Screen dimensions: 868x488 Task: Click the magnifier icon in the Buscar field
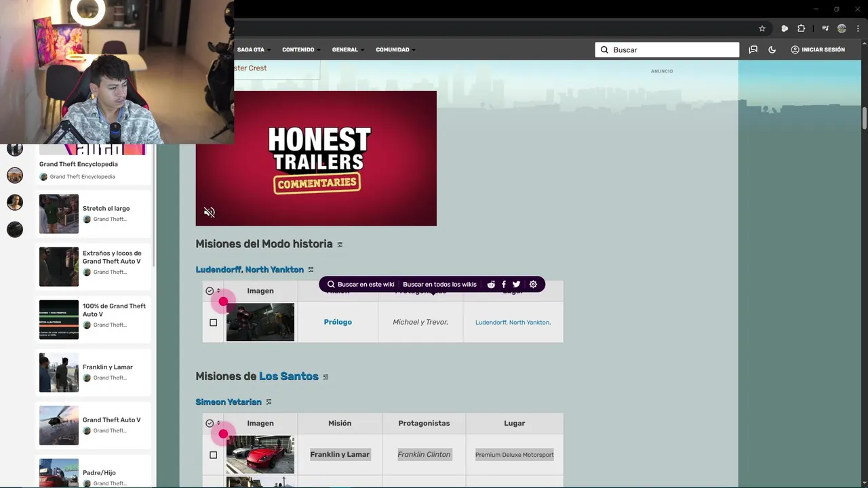point(604,49)
